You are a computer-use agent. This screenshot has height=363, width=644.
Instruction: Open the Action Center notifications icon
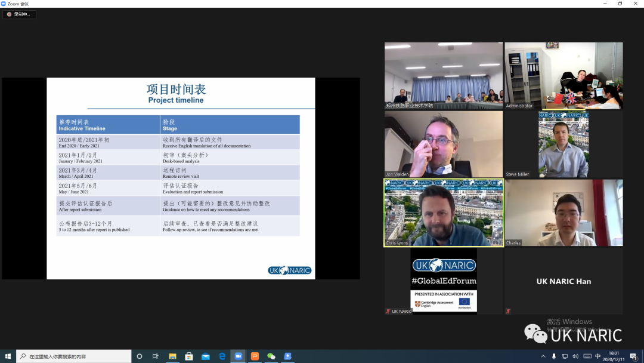coord(634,356)
